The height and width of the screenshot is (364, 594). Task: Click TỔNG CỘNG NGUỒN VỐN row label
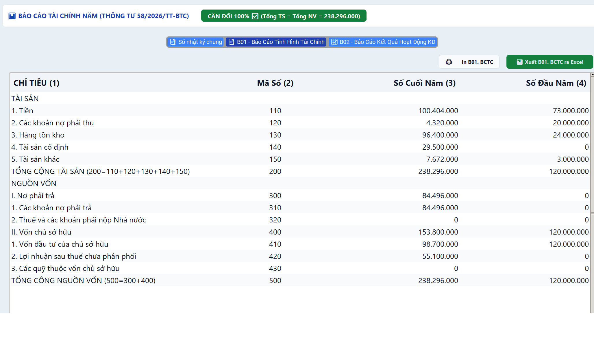tap(83, 281)
